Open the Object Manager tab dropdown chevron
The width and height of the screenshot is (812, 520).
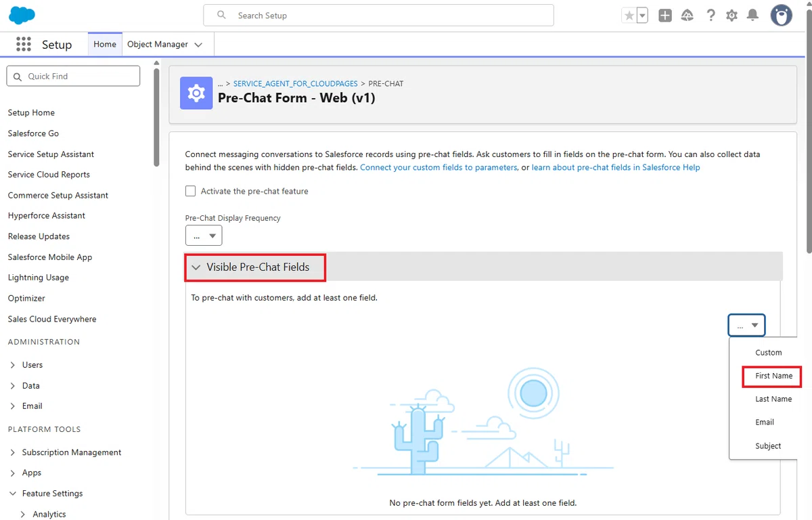(198, 45)
